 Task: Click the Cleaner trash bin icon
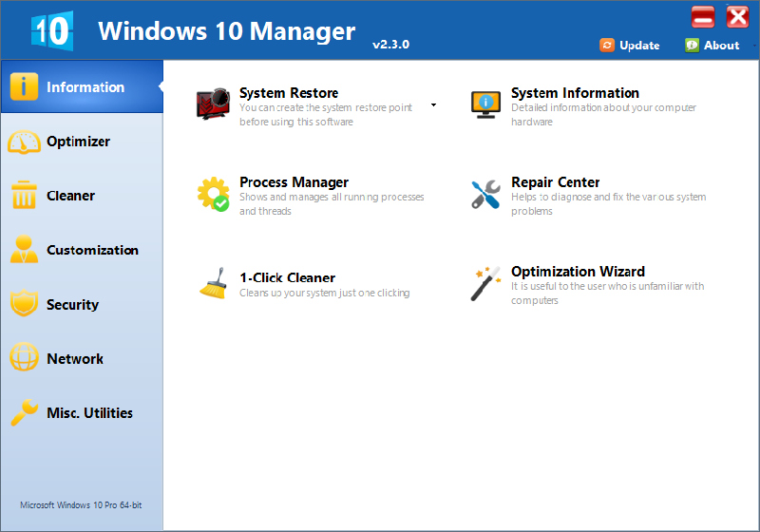click(x=24, y=195)
